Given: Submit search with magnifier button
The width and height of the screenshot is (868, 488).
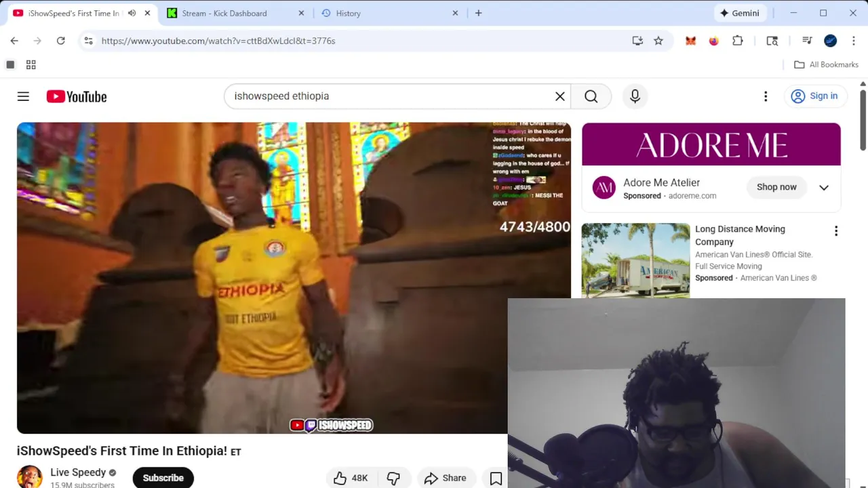Looking at the screenshot, I should 591,96.
